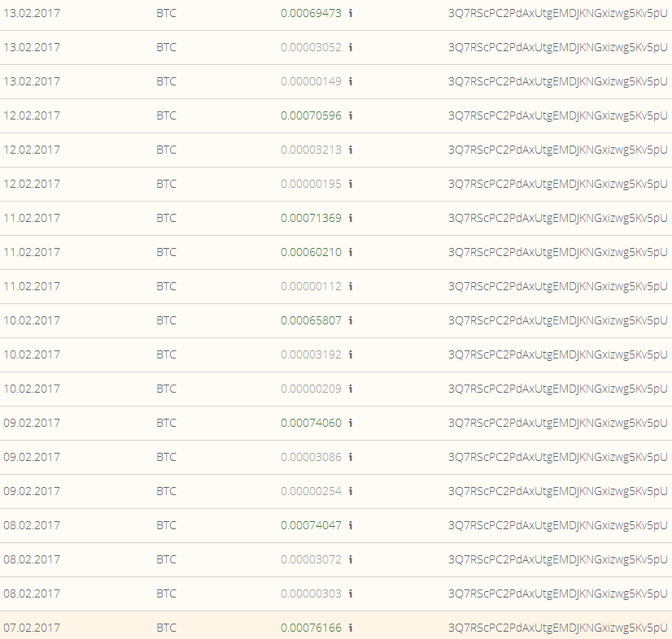Click the amount 0.00076166
The height and width of the screenshot is (639, 672).
tap(311, 628)
